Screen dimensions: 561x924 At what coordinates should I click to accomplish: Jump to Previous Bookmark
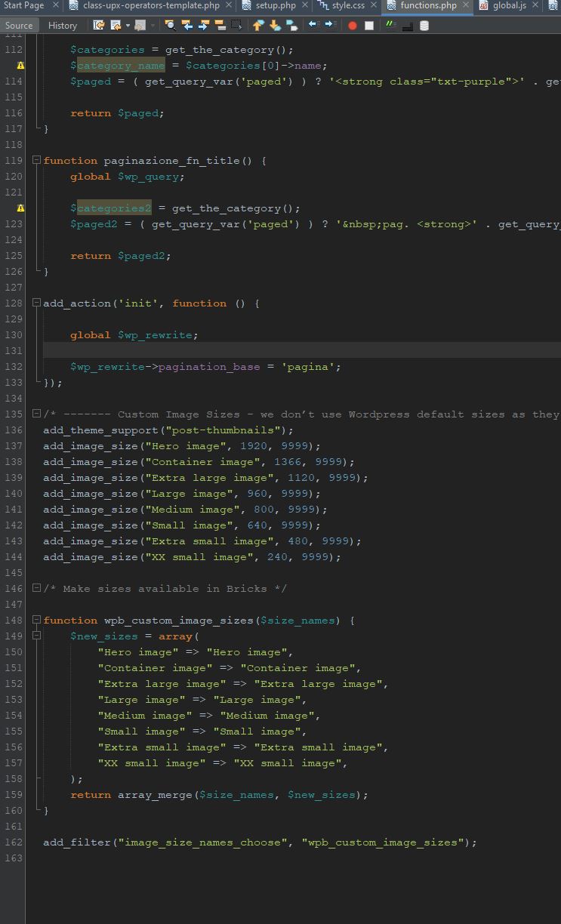(258, 25)
